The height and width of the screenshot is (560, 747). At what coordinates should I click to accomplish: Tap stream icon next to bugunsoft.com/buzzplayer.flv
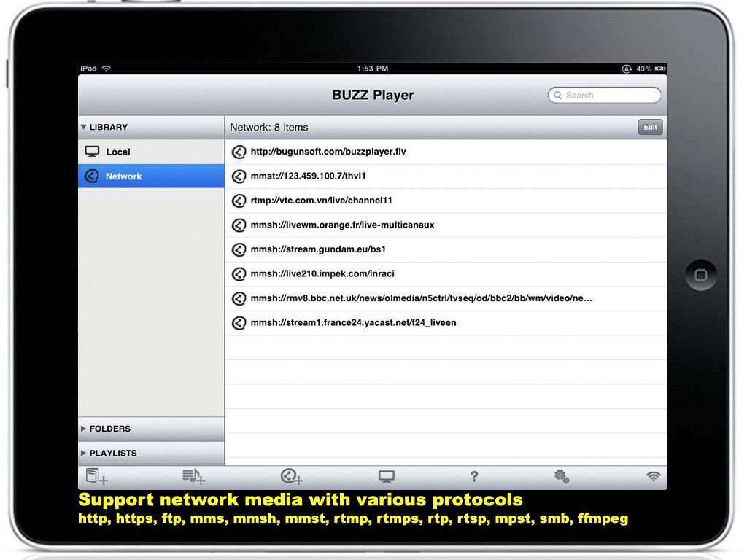coord(239,152)
